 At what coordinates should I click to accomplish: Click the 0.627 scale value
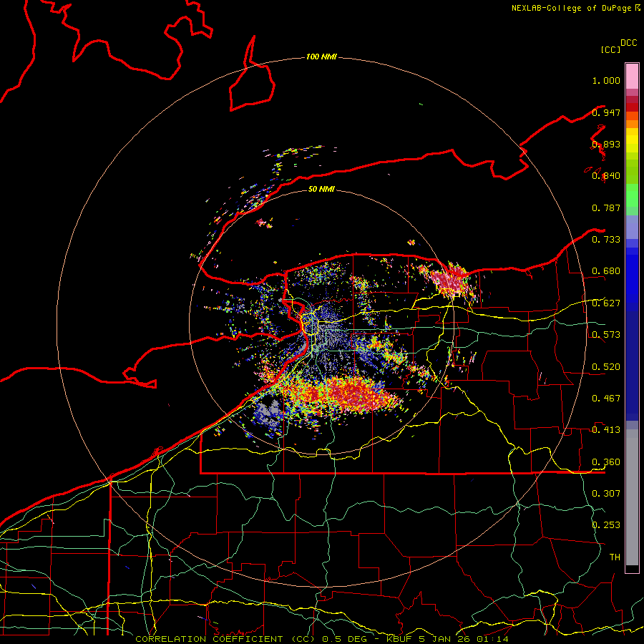606,303
